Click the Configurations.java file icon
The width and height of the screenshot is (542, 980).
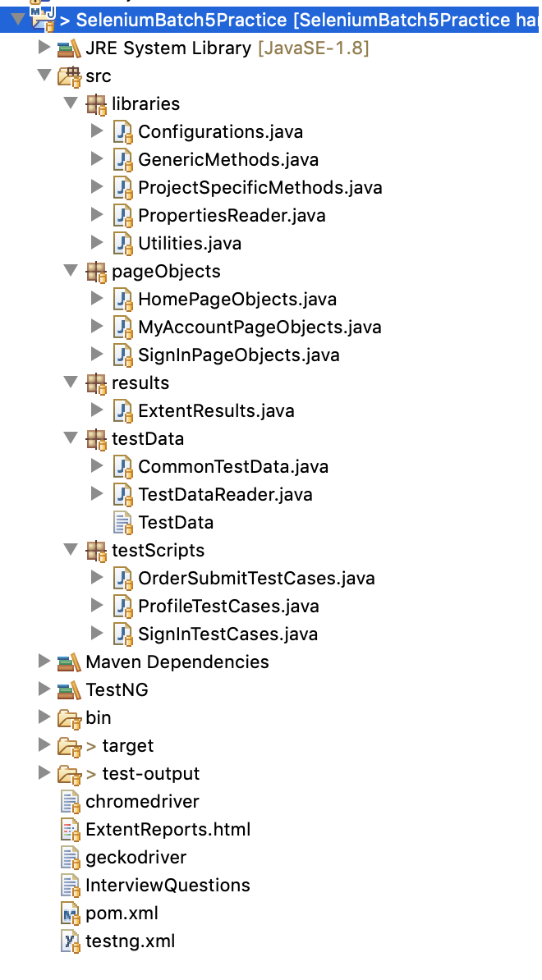tap(123, 132)
